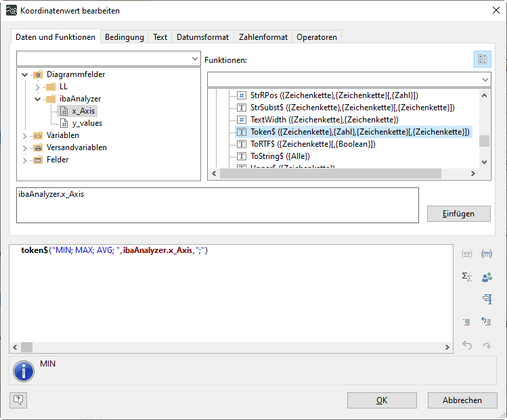507x420 pixels.
Task: Expand the Variablen tree node
Action: pyautogui.click(x=26, y=135)
